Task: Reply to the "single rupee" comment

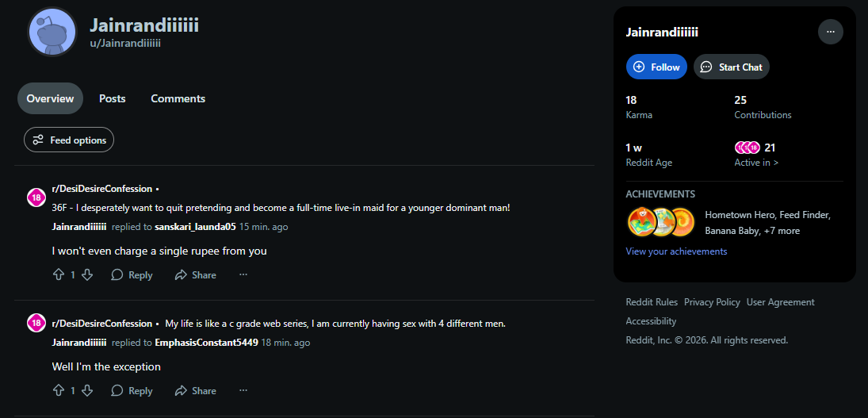Action: point(132,274)
